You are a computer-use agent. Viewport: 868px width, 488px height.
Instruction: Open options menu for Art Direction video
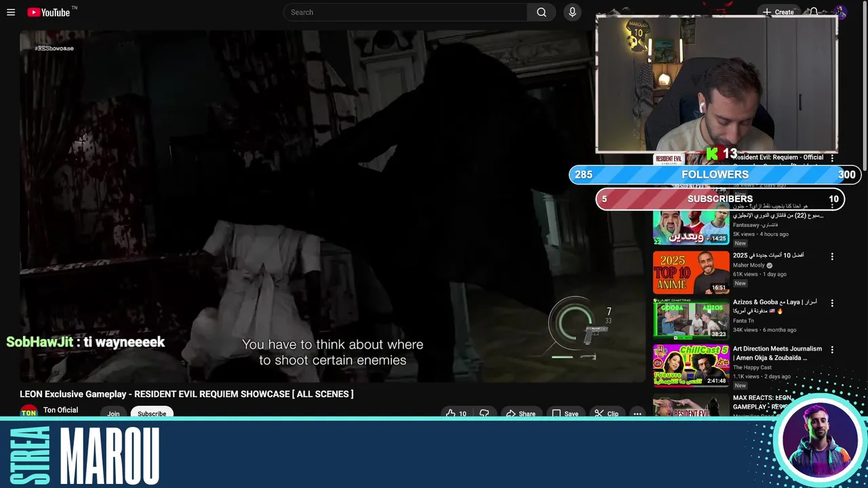coord(832,350)
